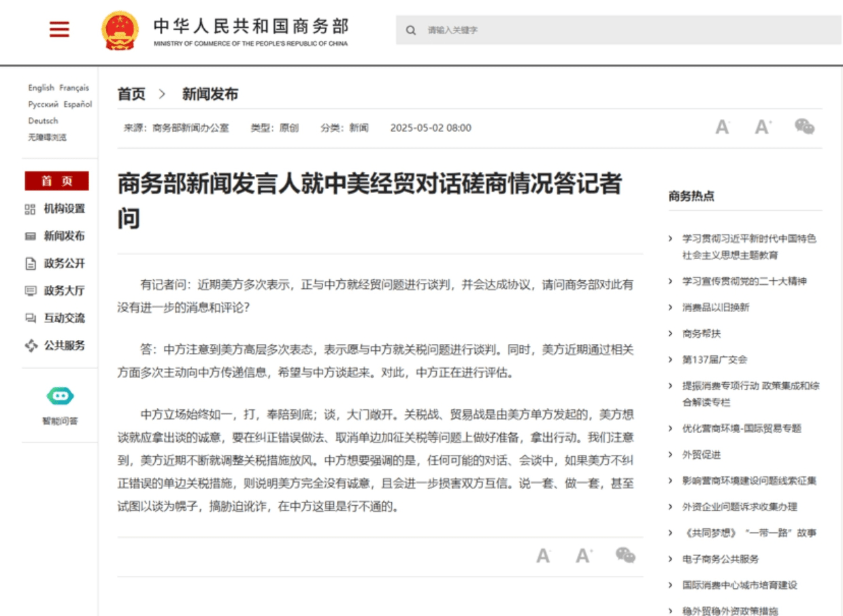Click the 商务热点 section heading
This screenshot has width=843, height=616.
click(691, 196)
